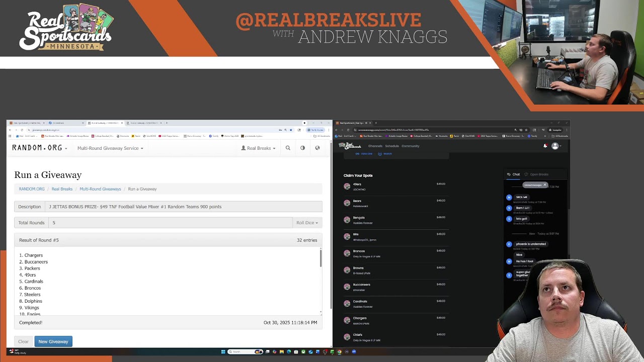Open the RANDOM.ORG search icon
The height and width of the screenshot is (362, 644).
click(288, 148)
